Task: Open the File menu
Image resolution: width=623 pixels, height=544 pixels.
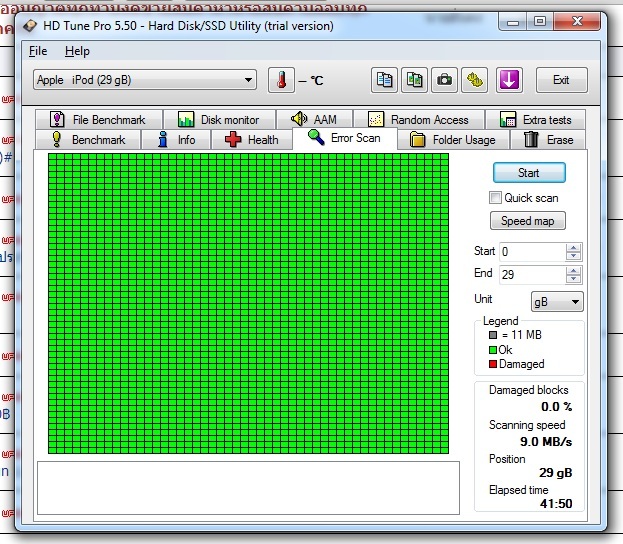Action: [x=38, y=51]
